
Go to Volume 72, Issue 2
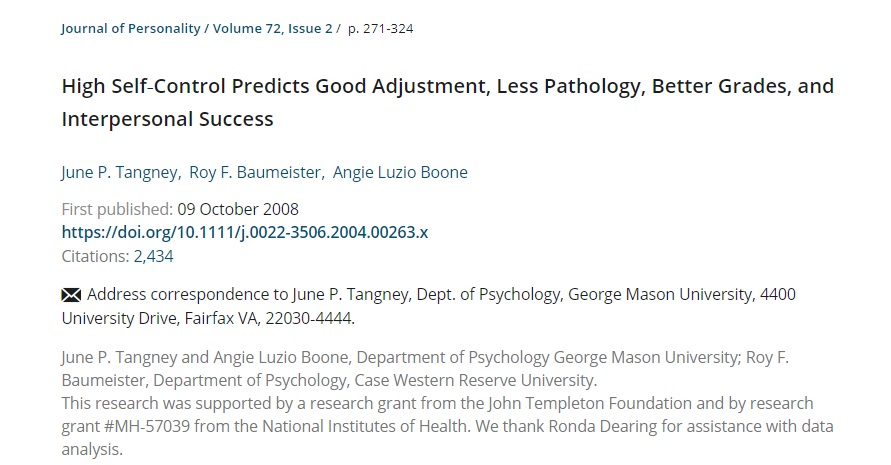click(272, 28)
